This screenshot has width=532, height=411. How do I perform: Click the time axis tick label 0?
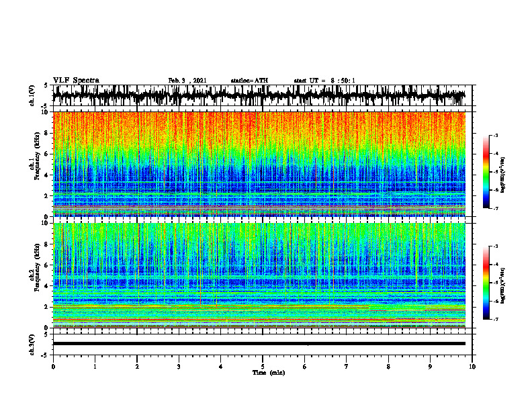(x=53, y=367)
